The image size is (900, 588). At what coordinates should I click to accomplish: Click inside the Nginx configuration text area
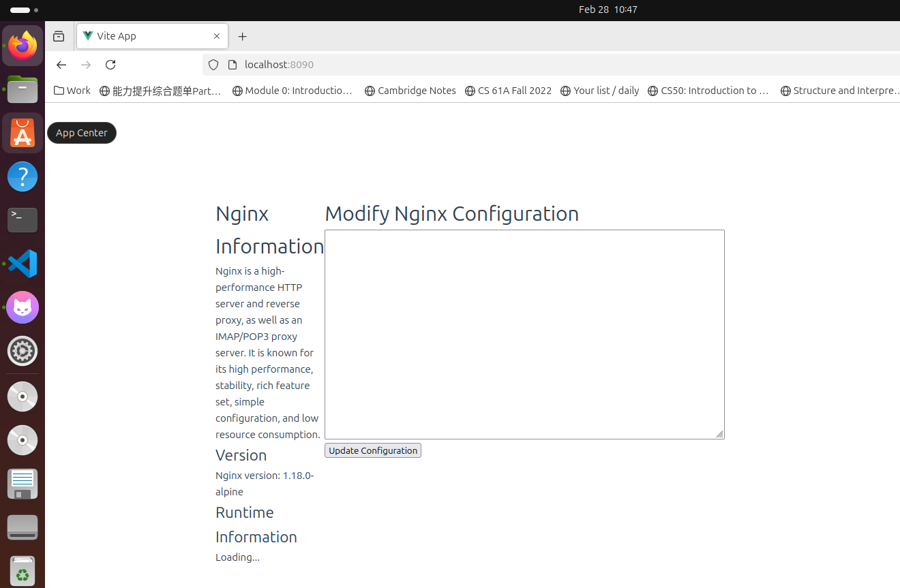point(524,334)
